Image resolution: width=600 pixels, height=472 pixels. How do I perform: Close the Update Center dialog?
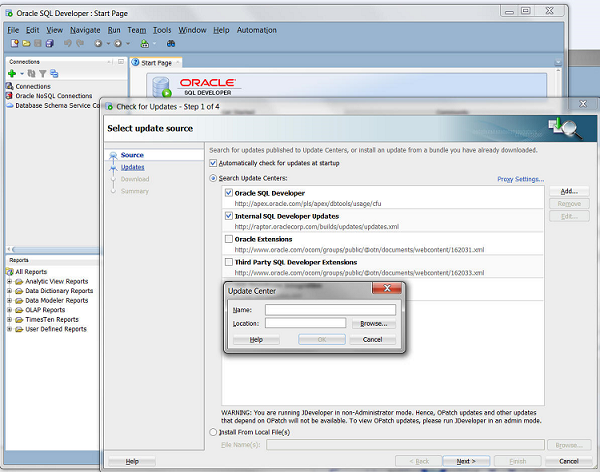coord(387,288)
